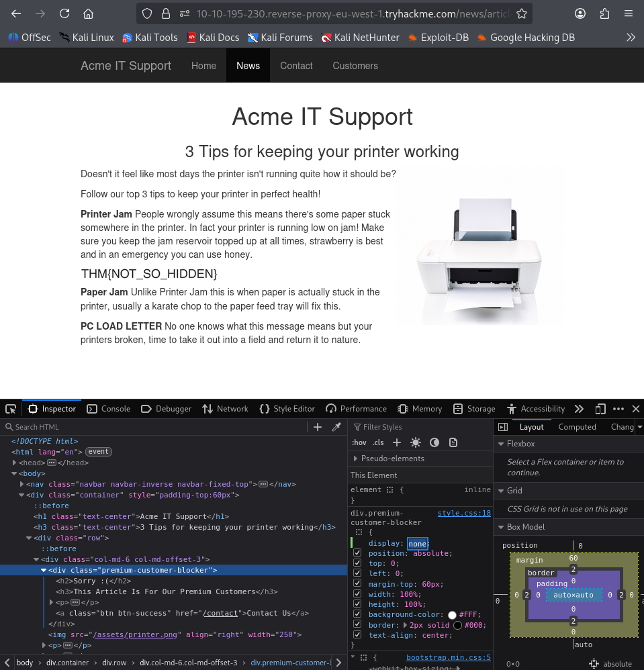This screenshot has width=644, height=670.
Task: Uncheck the width: 100% declaration
Action: coord(357,594)
